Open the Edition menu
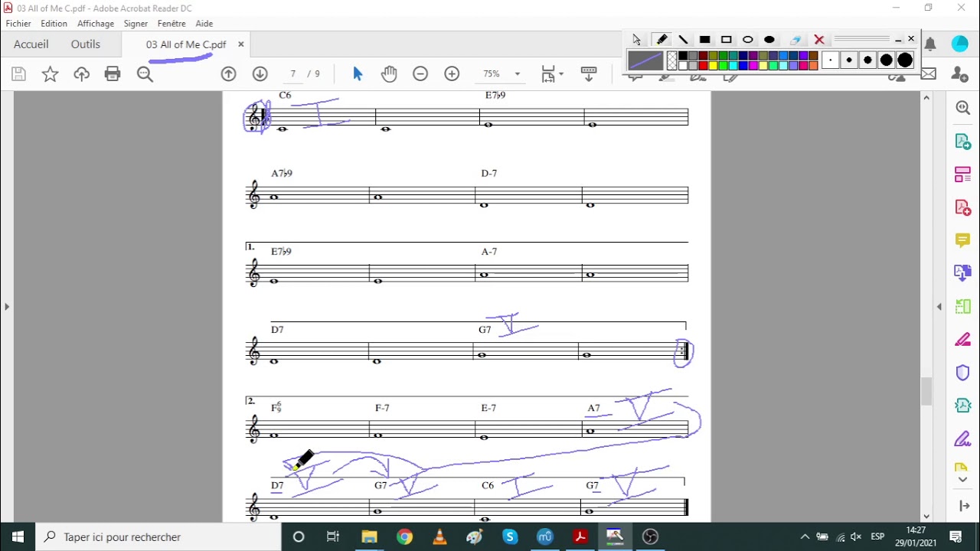Screen dimensions: 980x551 point(54,24)
